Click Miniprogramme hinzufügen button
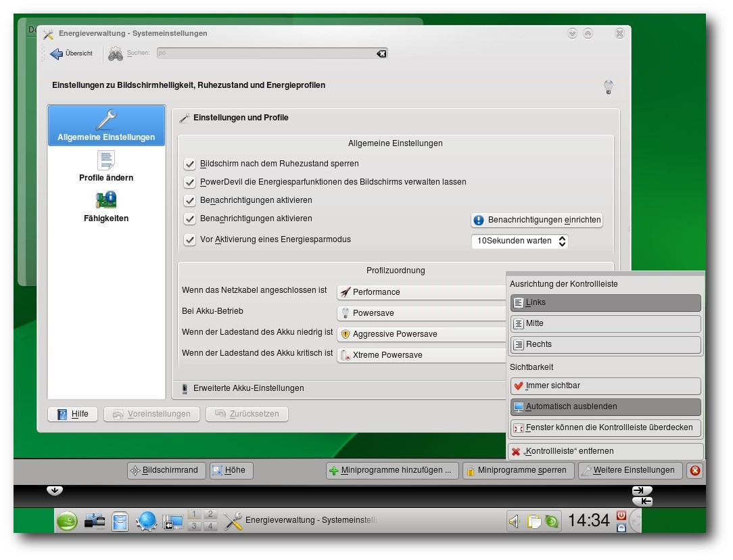 pyautogui.click(x=392, y=470)
